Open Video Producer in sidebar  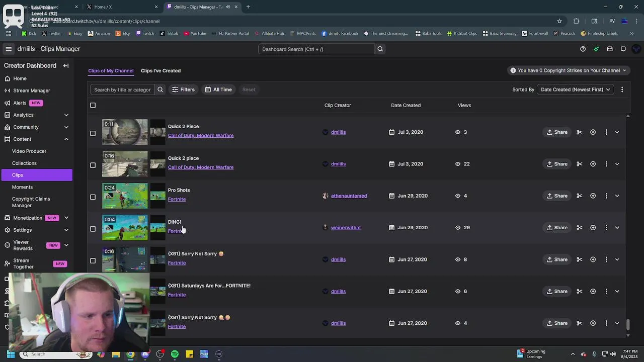click(x=29, y=151)
